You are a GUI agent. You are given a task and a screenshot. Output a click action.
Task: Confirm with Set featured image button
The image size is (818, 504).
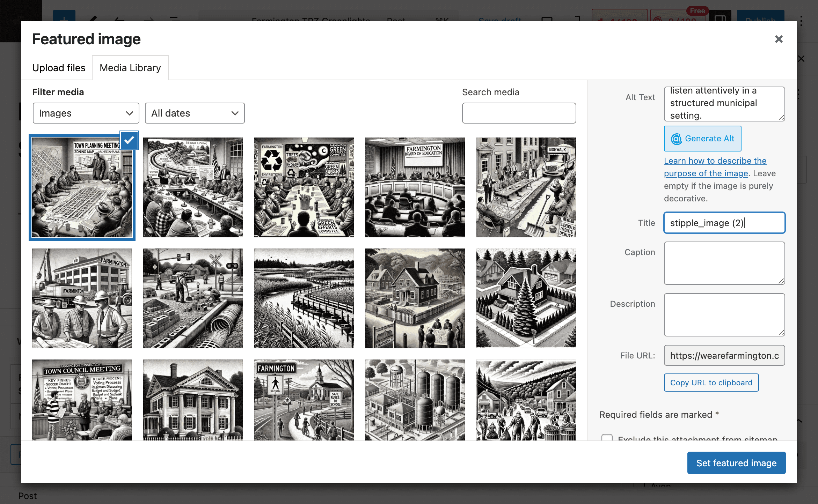coord(736,463)
